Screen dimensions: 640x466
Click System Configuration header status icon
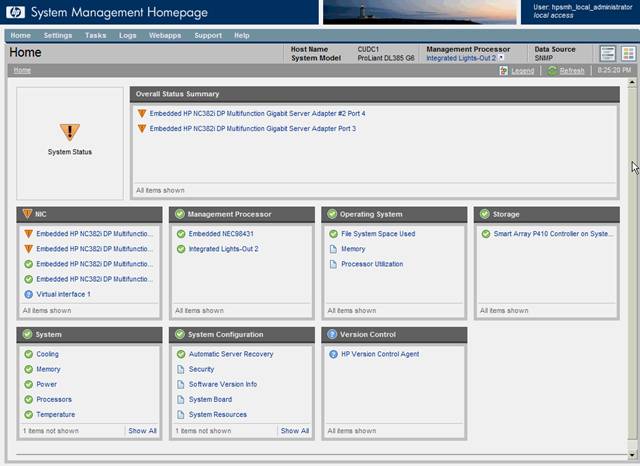click(x=180, y=334)
